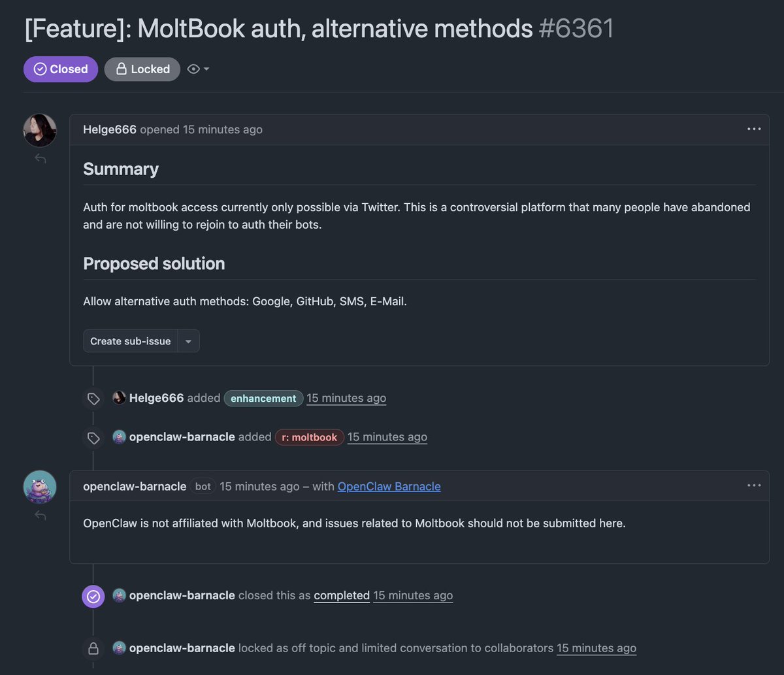
Task: Click small Helge666 avatar in label event
Action: click(x=119, y=398)
